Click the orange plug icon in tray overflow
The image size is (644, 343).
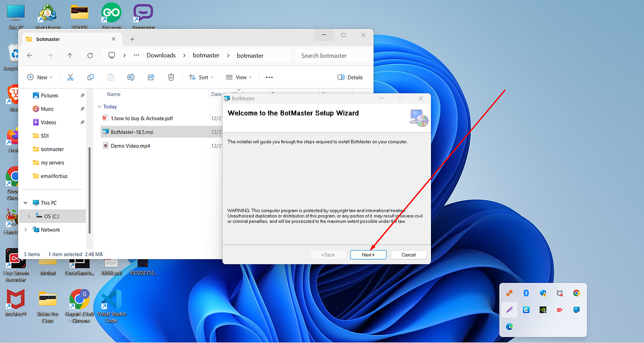point(510,293)
